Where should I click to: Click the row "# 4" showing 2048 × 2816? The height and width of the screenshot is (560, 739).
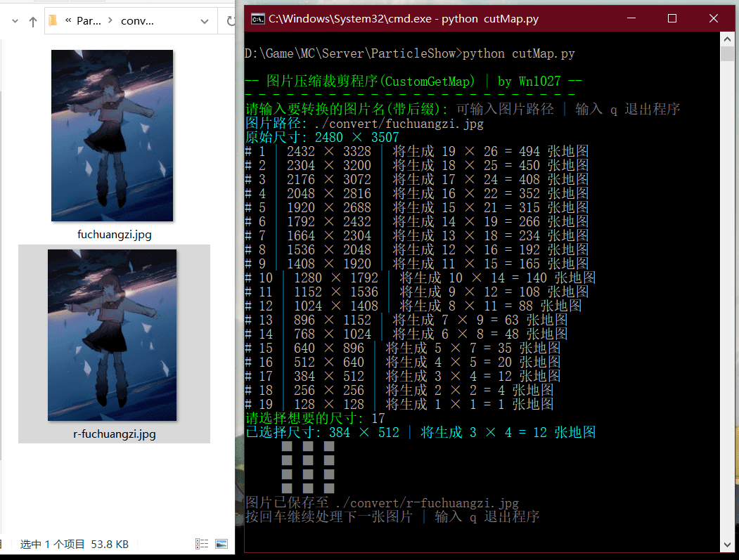coord(417,193)
